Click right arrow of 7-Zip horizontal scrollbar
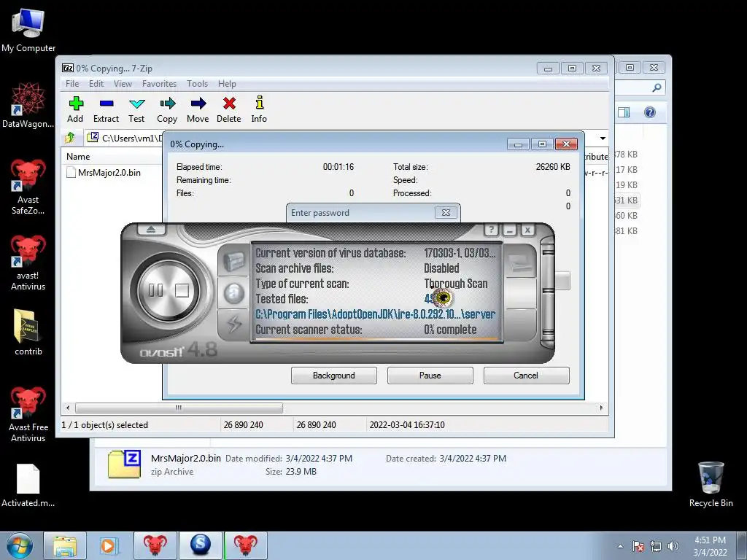 click(601, 408)
